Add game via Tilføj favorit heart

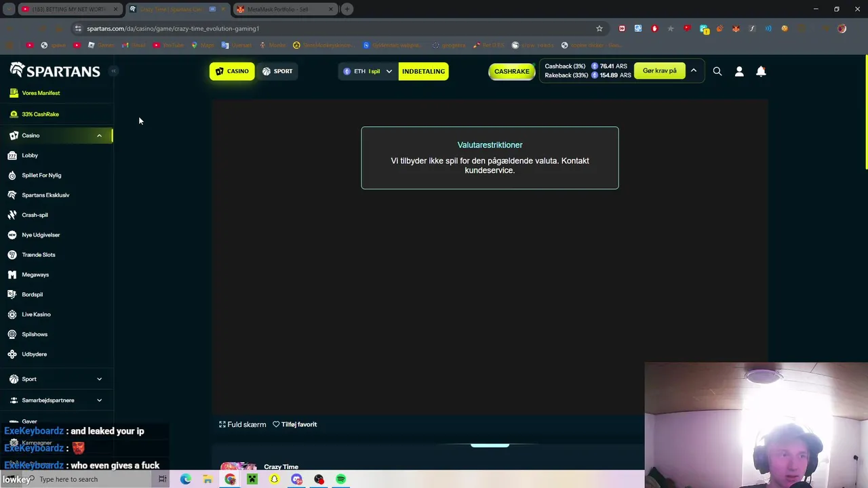295,424
